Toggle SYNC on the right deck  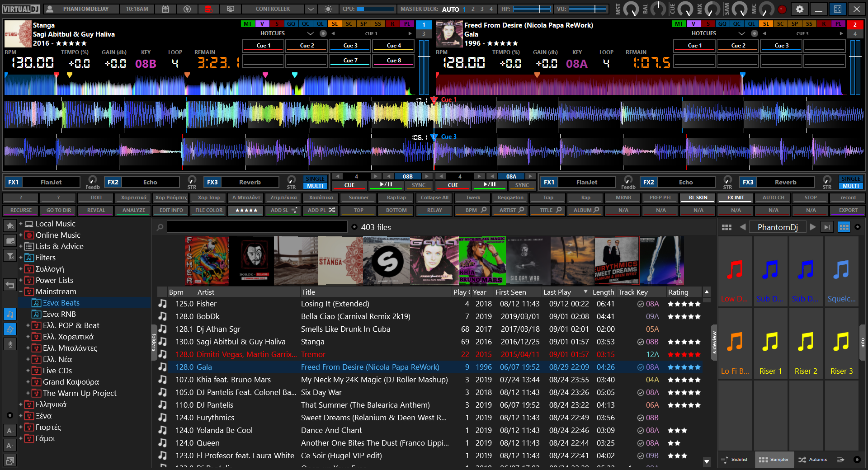point(522,185)
